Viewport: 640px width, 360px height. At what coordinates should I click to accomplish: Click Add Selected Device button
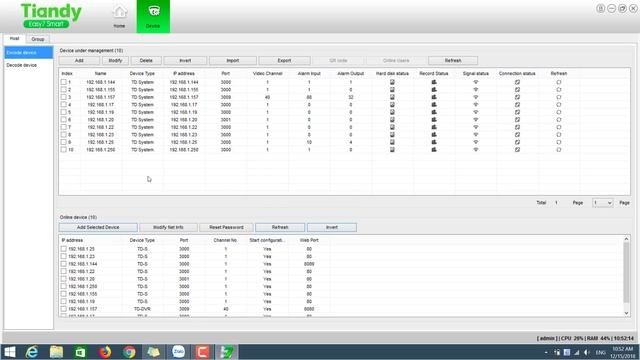tap(98, 227)
